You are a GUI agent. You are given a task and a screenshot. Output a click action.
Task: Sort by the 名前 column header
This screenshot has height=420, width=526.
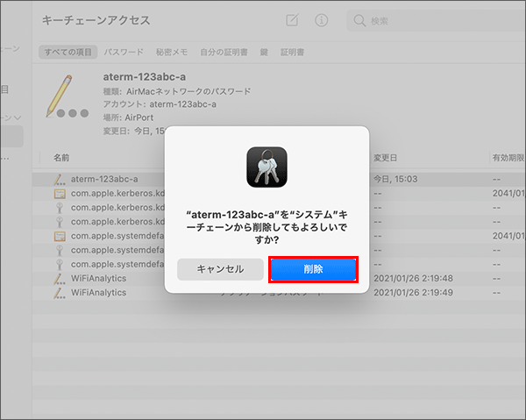click(x=61, y=158)
